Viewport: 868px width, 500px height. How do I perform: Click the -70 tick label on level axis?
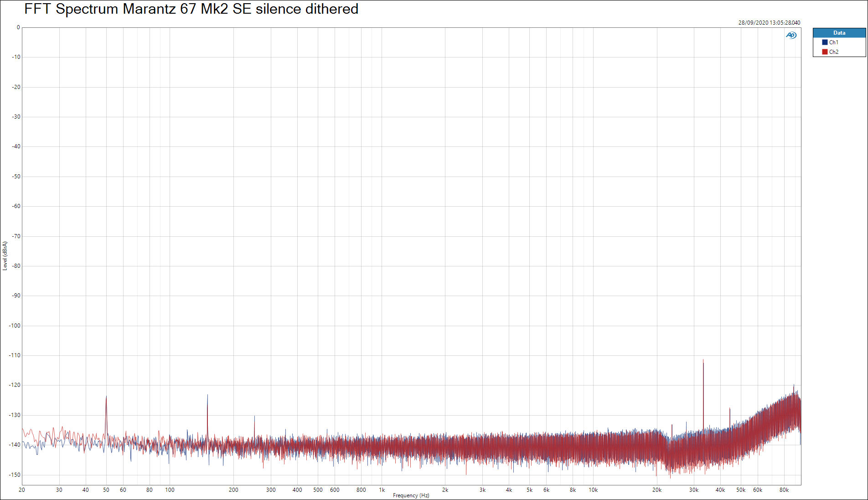tap(16, 236)
